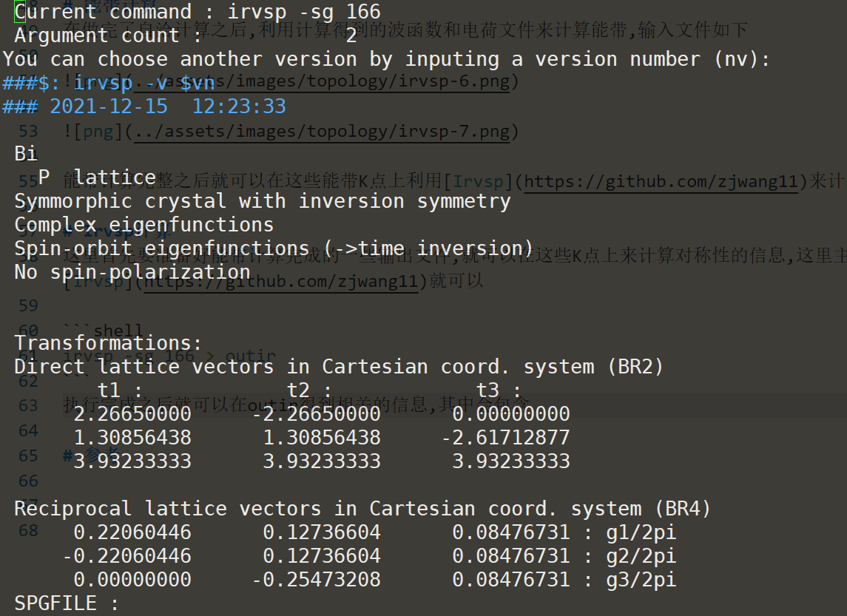Click the value '-0.22060446'
The height and width of the screenshot is (616, 847).
pos(127,556)
